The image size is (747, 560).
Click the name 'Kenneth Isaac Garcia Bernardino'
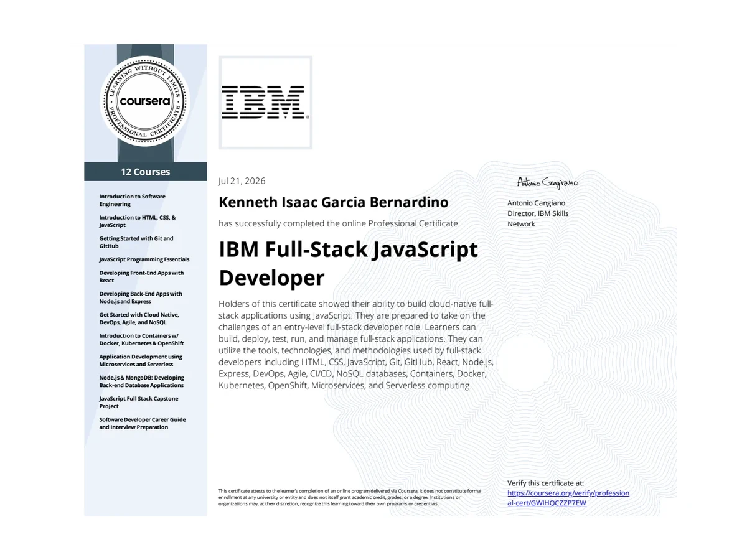(x=334, y=202)
